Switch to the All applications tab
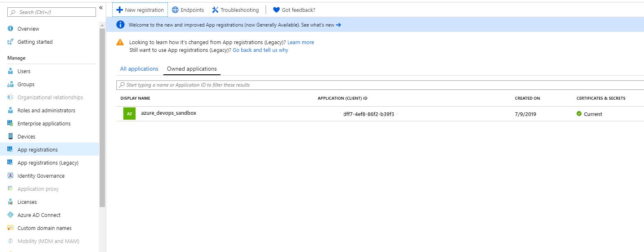The height and width of the screenshot is (252, 644). pos(139,69)
